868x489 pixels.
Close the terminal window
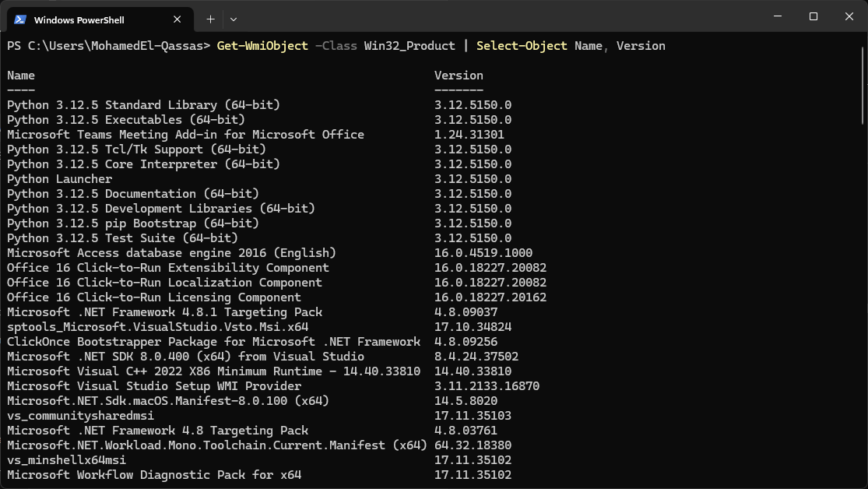[849, 16]
